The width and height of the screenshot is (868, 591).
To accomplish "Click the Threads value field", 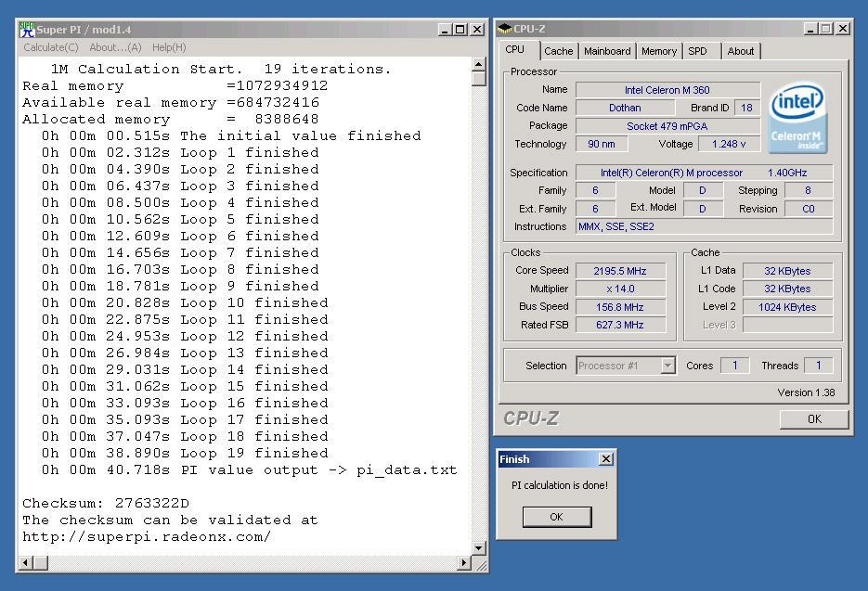I will pyautogui.click(x=818, y=366).
